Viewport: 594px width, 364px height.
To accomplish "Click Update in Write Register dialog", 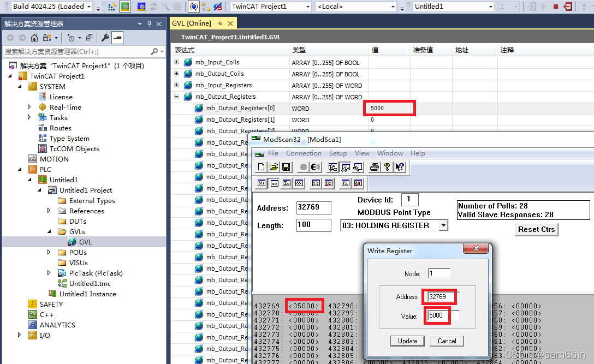I will pyautogui.click(x=408, y=341).
